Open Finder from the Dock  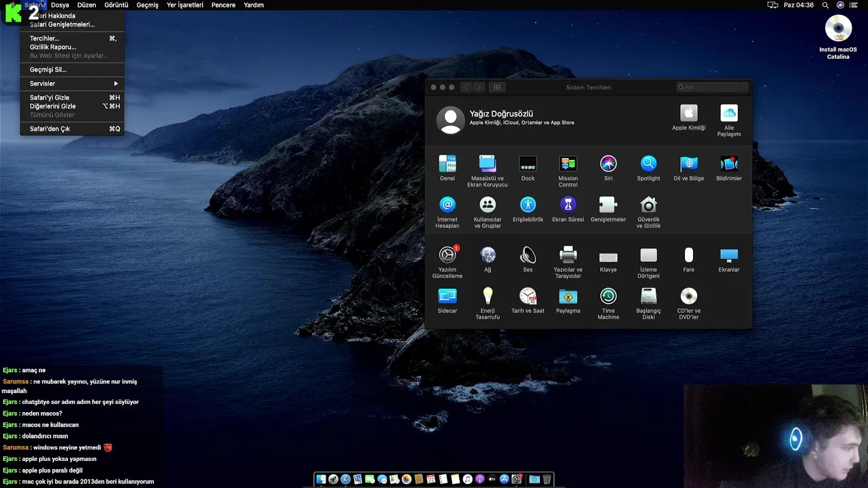click(321, 479)
